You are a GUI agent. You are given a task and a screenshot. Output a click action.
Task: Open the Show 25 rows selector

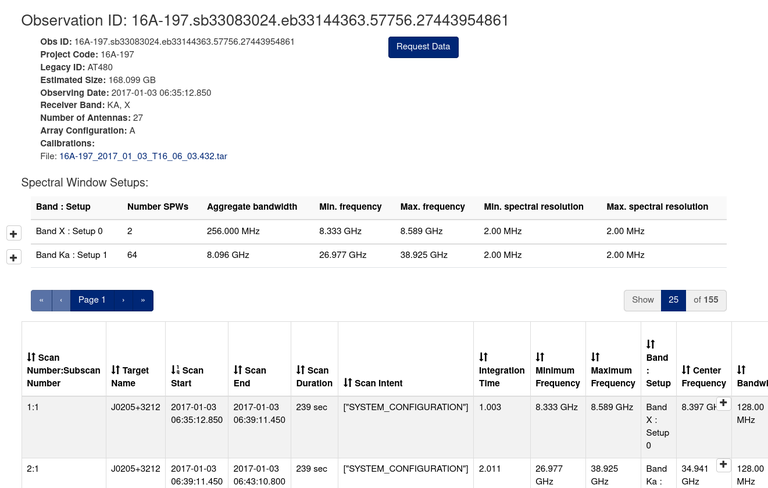(x=675, y=300)
